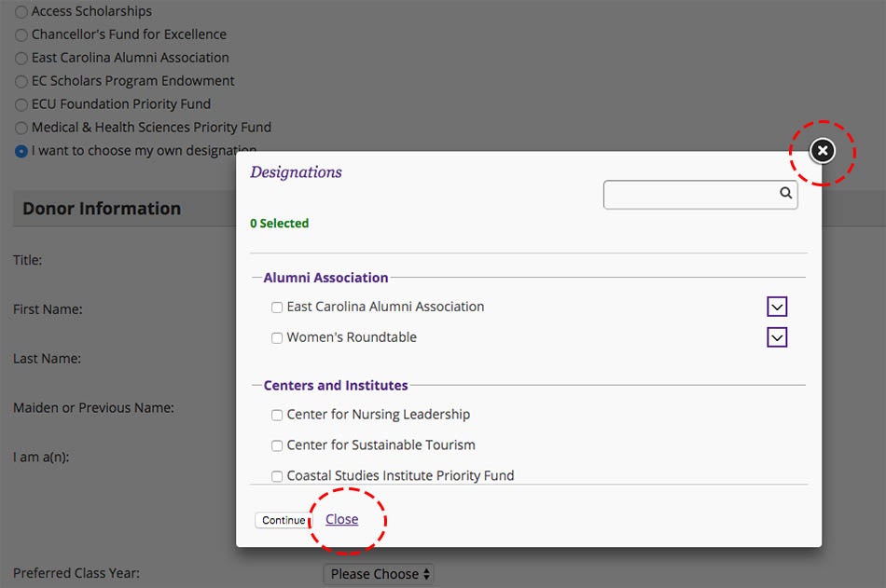Select East Carolina Alumni Association radio option

(21, 58)
